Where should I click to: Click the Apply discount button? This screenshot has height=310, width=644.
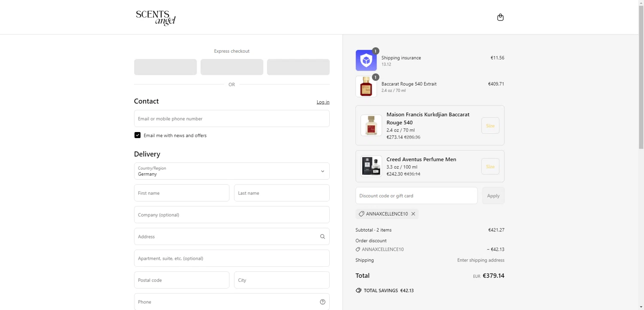coord(493,196)
